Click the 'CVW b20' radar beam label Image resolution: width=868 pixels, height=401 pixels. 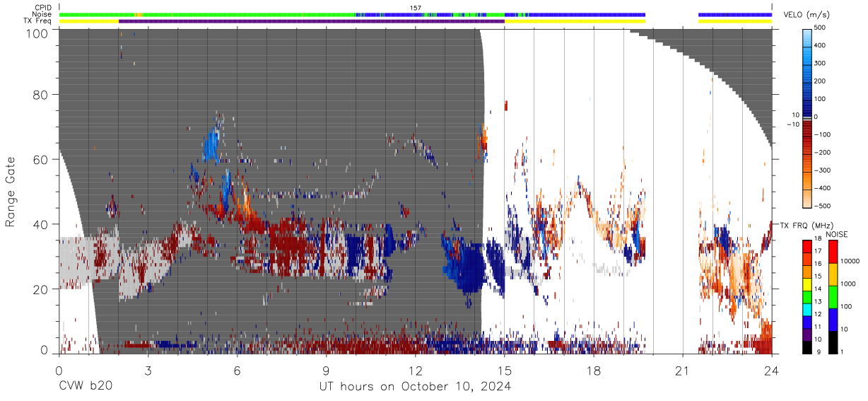click(x=85, y=386)
